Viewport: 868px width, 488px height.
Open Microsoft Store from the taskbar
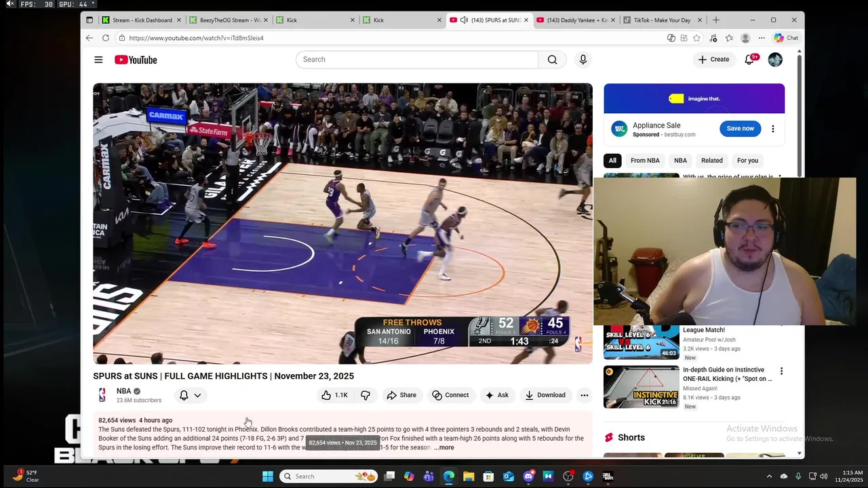click(x=488, y=476)
